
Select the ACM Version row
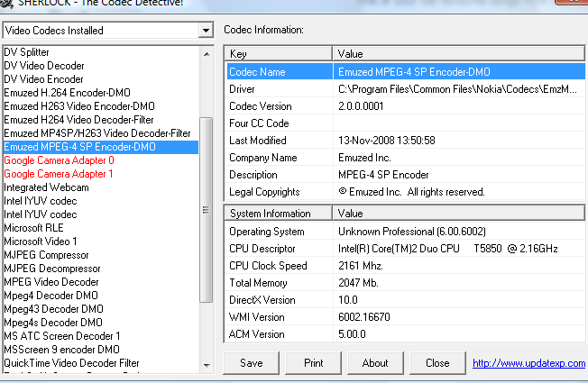coord(406,334)
